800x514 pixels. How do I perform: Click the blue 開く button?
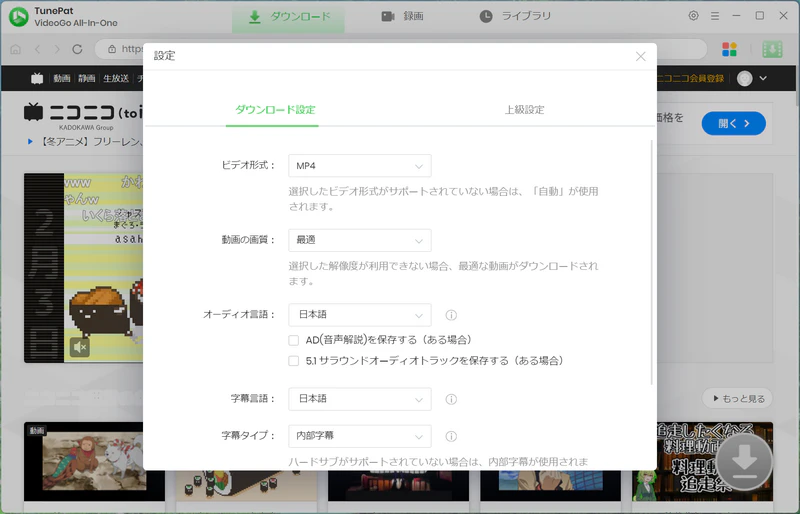click(734, 124)
